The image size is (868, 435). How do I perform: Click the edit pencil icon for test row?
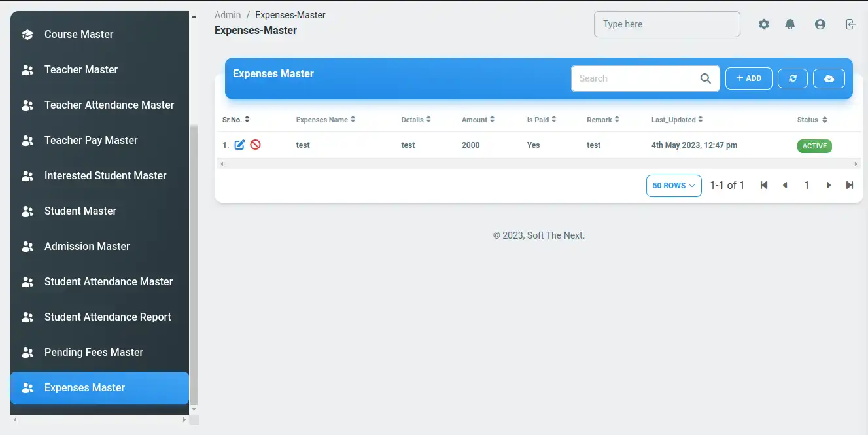239,145
